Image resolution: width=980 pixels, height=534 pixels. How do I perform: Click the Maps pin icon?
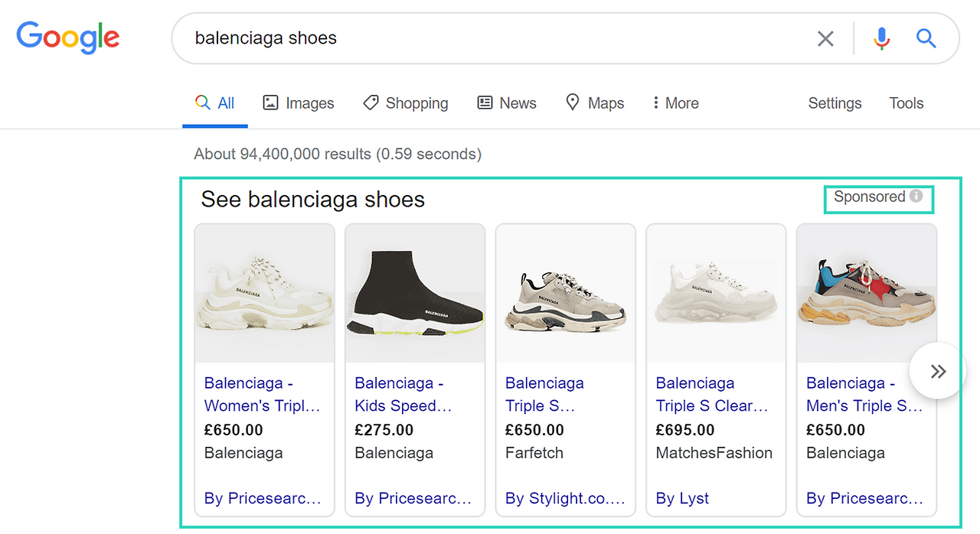click(x=573, y=103)
